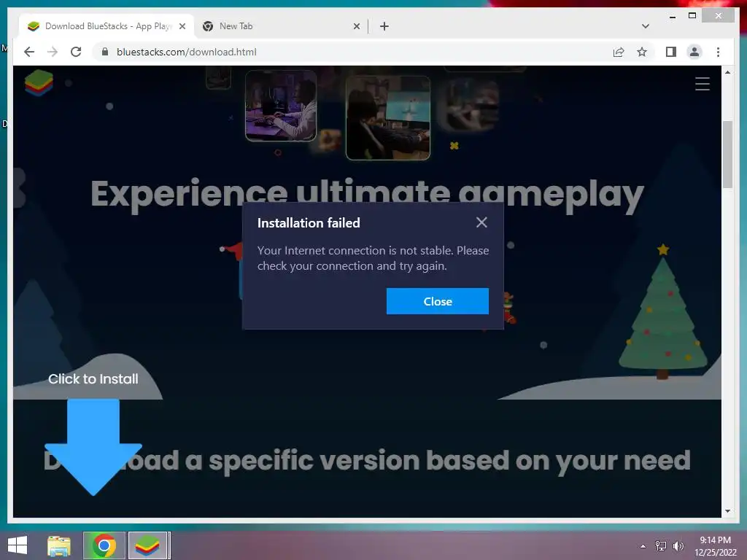Open Chrome's three-dot menu
The width and height of the screenshot is (747, 560).
(x=718, y=52)
